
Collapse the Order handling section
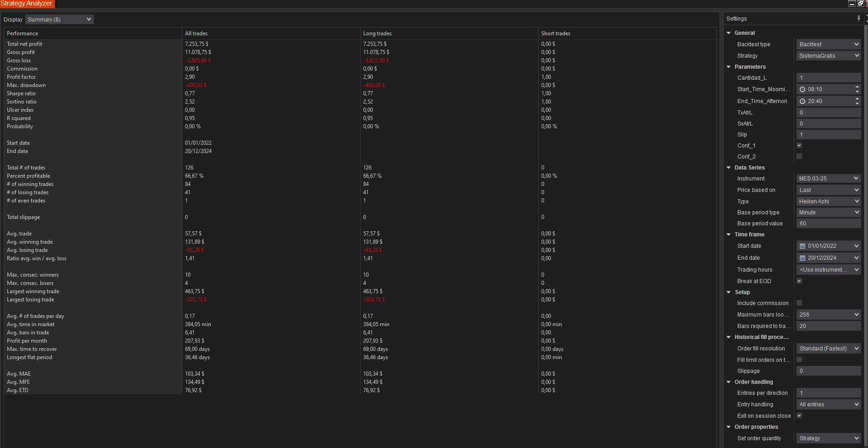click(x=729, y=382)
